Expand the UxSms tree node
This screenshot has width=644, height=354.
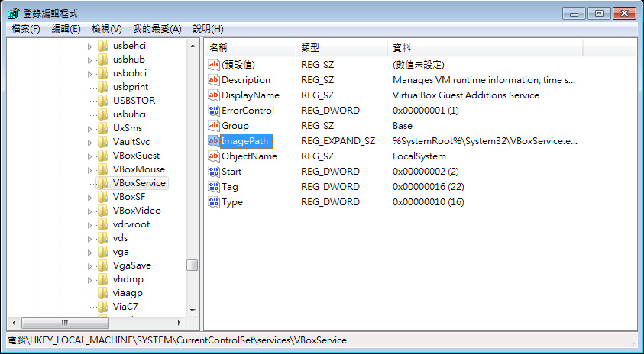[90, 129]
